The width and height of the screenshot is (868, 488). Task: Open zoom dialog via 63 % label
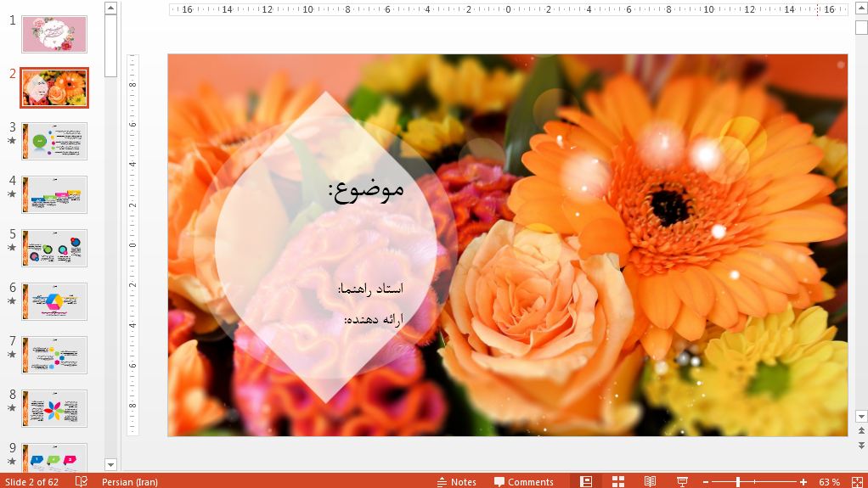coord(829,482)
